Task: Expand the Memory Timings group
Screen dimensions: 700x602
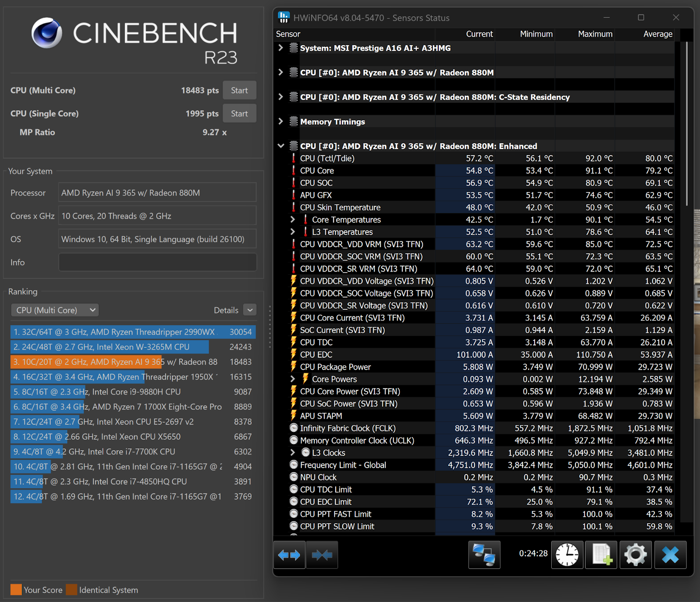Action: (x=281, y=121)
